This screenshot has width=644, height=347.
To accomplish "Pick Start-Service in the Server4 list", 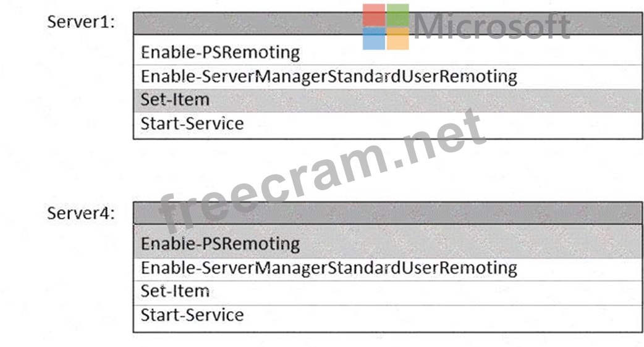I will coord(192,316).
